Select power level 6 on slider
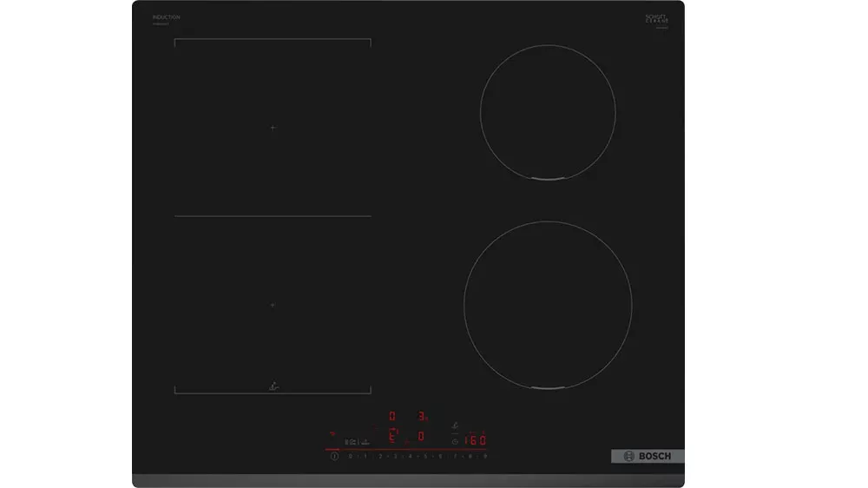Viewport: 868px width, 488px height. (x=440, y=457)
